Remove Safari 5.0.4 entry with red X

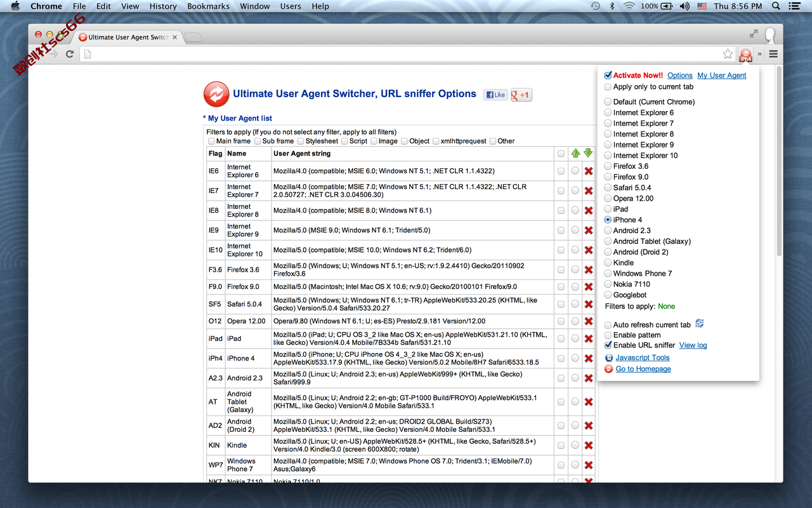point(589,304)
